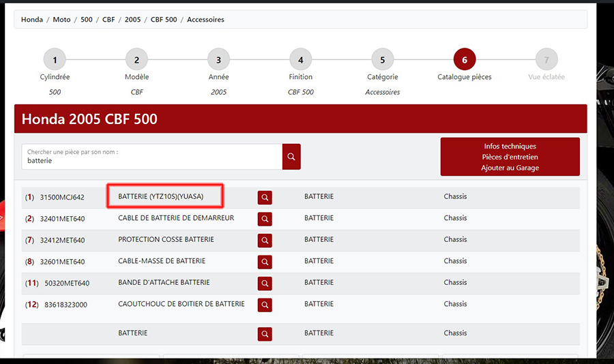This screenshot has width=614, height=364.
Task: Open magnifier icon for CABLE-MASSE DE BATTERIE
Action: 265,262
